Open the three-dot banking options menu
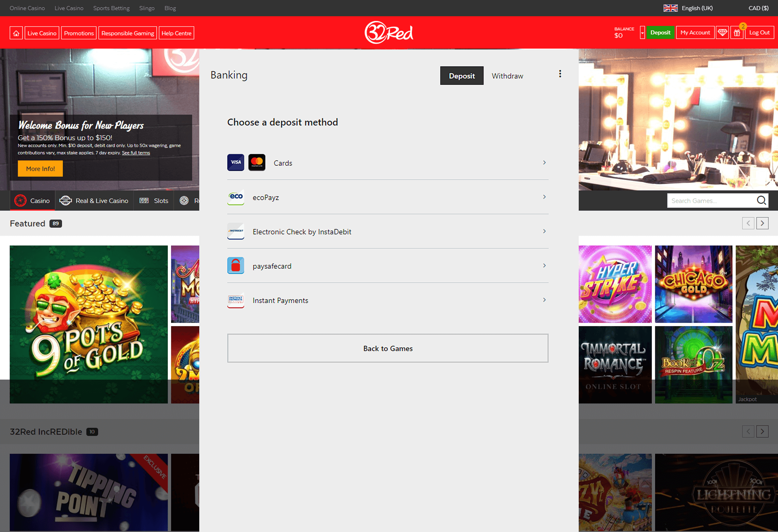The height and width of the screenshot is (532, 778). point(560,74)
